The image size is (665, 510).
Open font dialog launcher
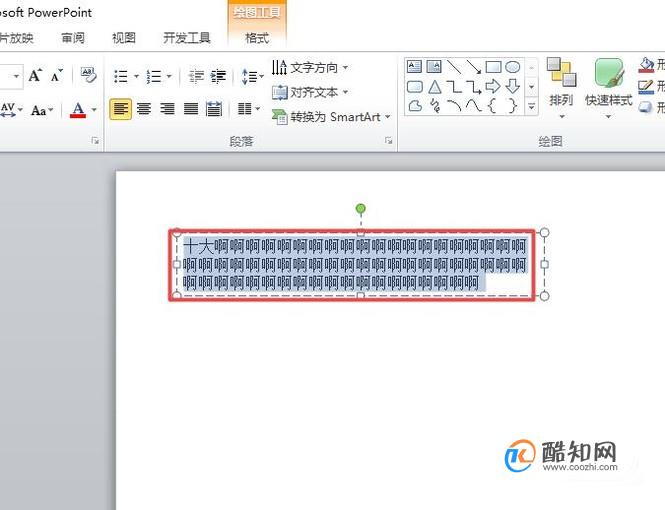pyautogui.click(x=95, y=141)
